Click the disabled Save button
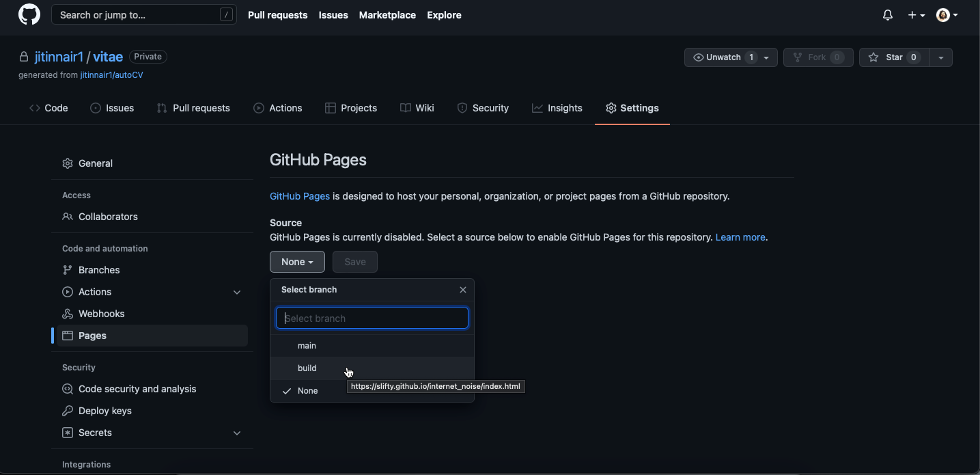 pyautogui.click(x=355, y=262)
